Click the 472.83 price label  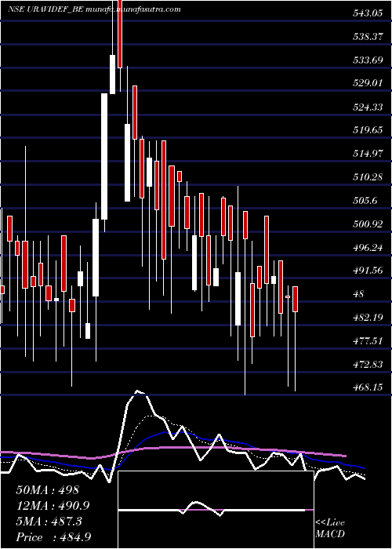tap(368, 365)
